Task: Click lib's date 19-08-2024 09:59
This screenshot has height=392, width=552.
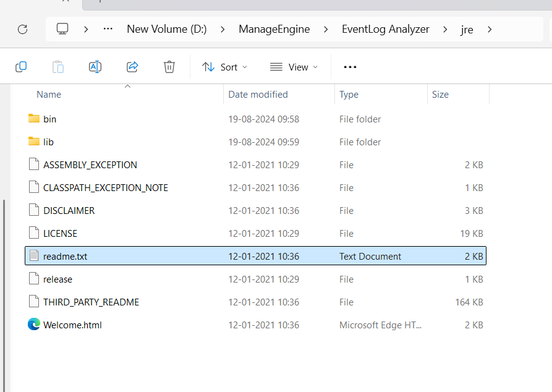Action: click(x=264, y=142)
